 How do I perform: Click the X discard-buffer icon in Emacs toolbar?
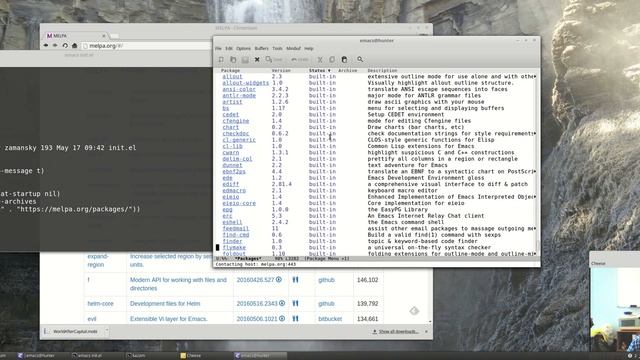point(257,60)
